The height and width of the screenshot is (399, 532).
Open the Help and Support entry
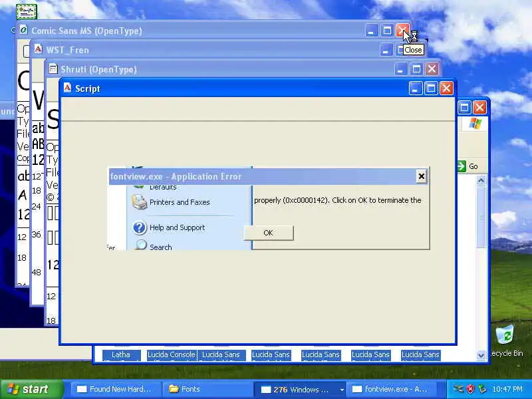click(x=169, y=227)
